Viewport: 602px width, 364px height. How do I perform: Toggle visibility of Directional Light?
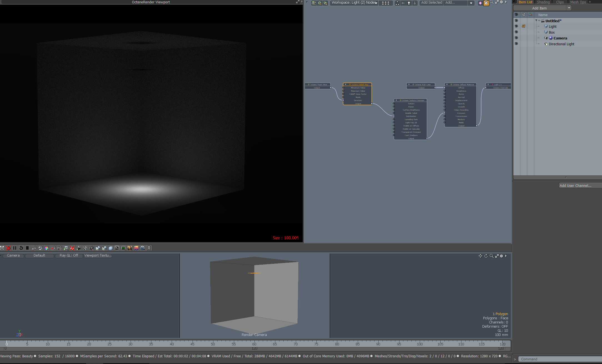tap(516, 44)
